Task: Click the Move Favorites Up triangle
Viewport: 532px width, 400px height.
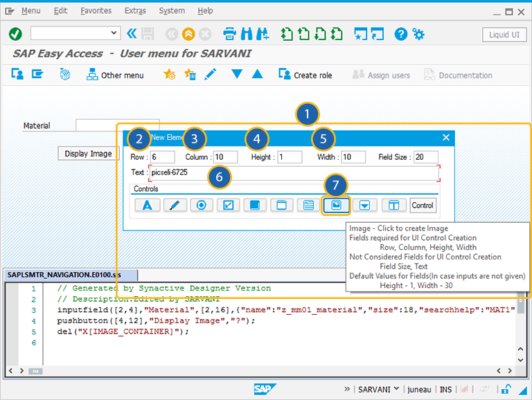Action: click(x=258, y=74)
